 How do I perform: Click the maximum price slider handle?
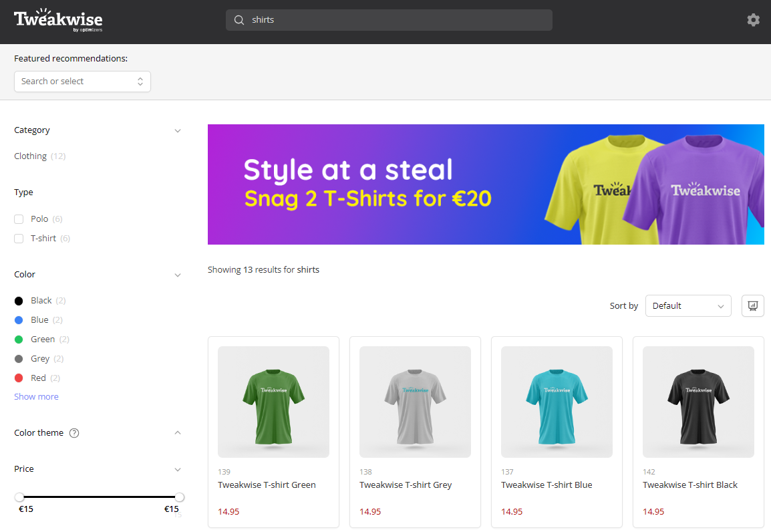coord(180,497)
